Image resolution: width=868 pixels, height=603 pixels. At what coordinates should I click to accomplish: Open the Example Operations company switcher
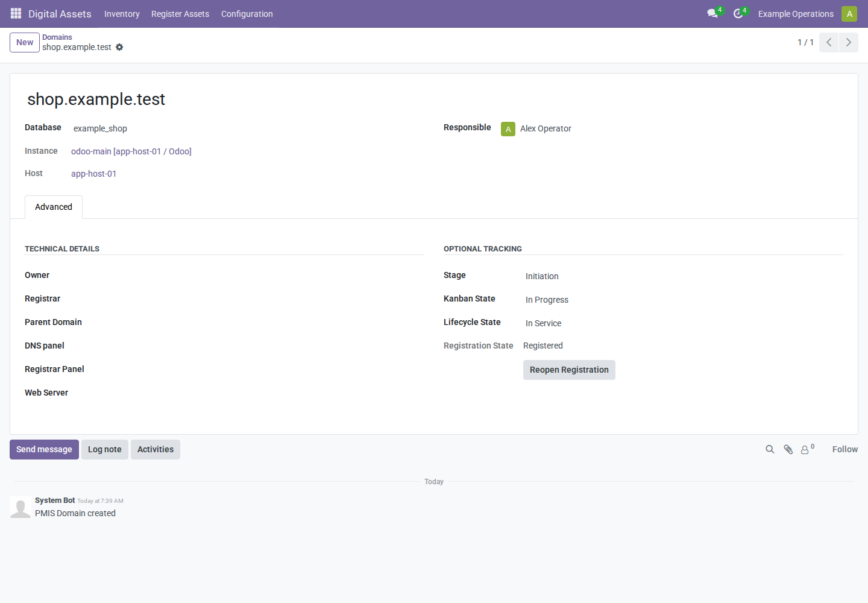coord(796,14)
